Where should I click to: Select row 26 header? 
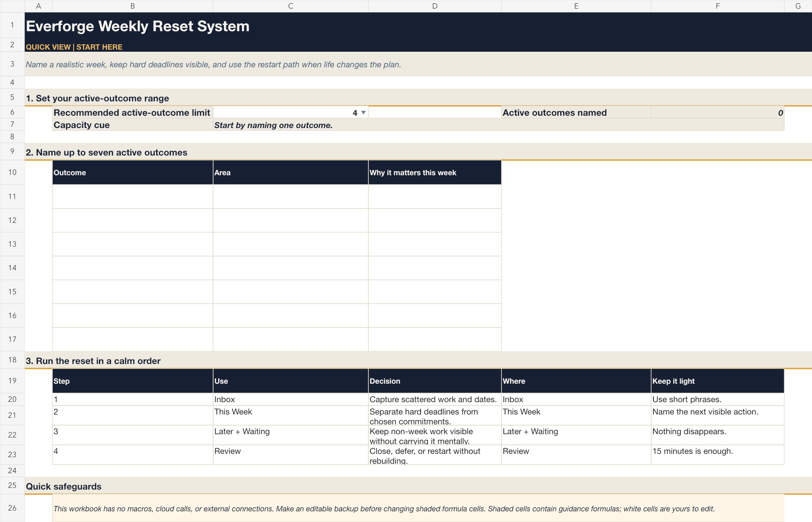point(12,508)
